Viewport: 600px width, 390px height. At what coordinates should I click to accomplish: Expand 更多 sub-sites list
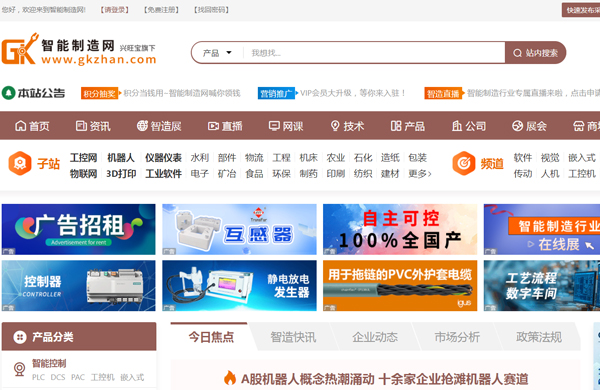[420, 174]
